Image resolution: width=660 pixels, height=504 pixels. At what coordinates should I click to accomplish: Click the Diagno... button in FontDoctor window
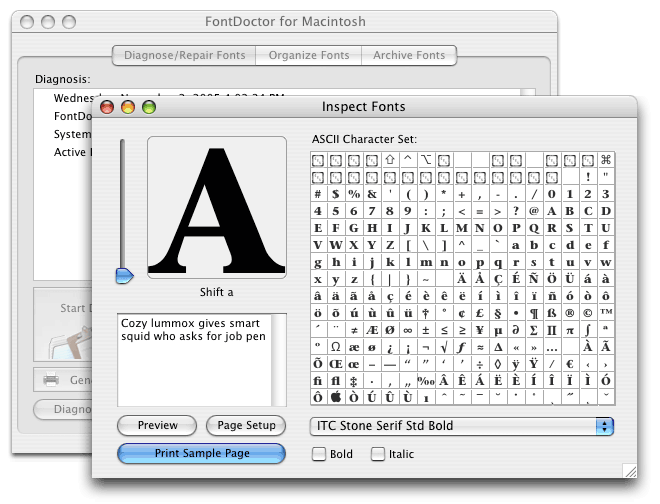[63, 409]
